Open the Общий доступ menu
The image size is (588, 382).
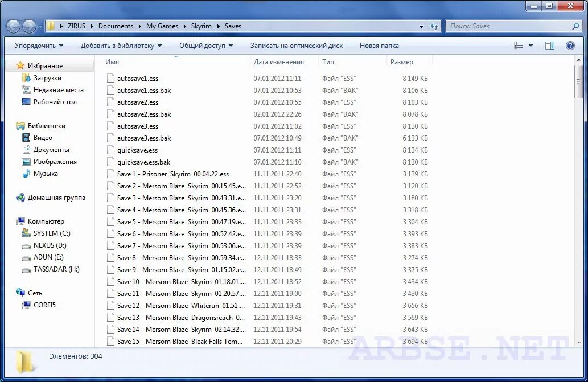pyautogui.click(x=206, y=46)
